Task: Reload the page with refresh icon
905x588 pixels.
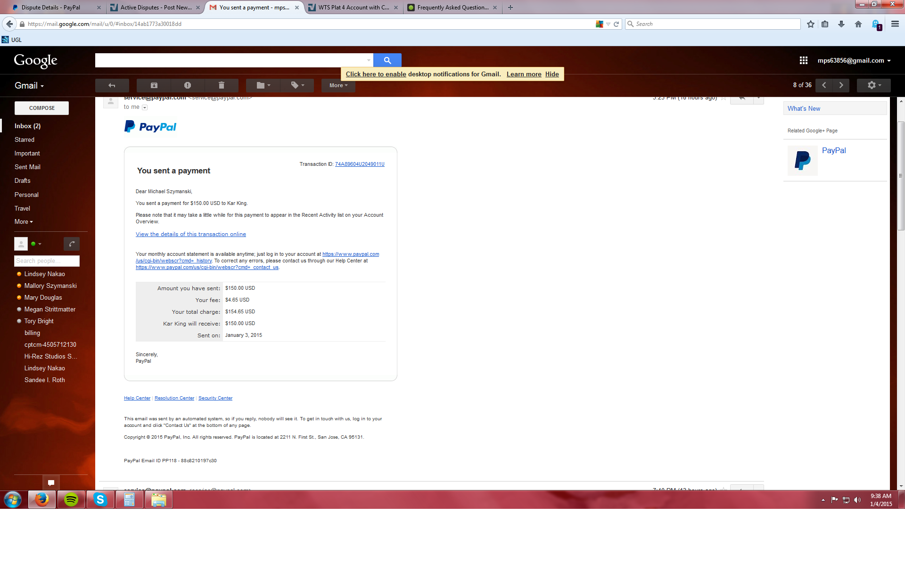Action: click(x=616, y=24)
